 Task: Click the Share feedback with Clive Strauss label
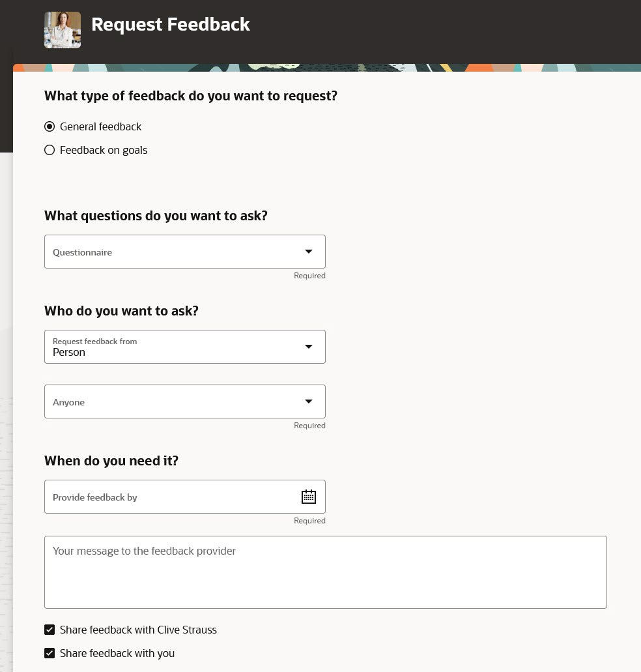(x=138, y=630)
